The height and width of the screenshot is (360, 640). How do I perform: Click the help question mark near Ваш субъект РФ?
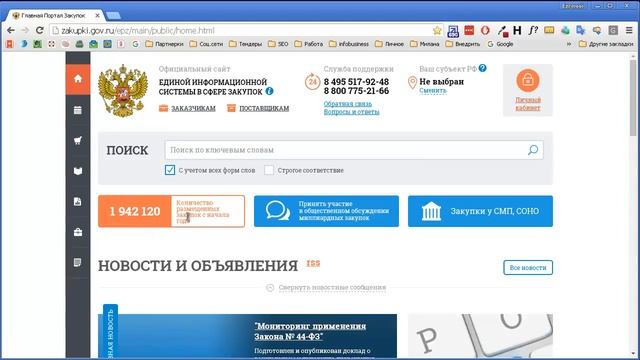[483, 68]
